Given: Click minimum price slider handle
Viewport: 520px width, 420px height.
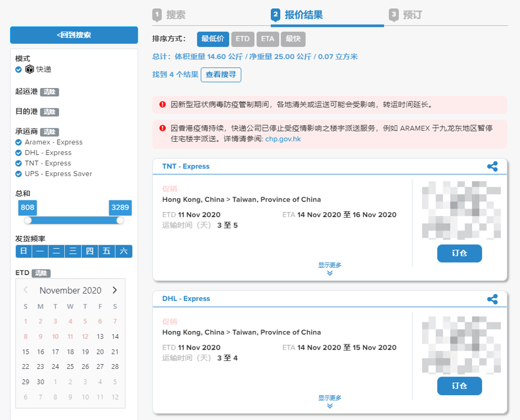Looking at the screenshot, I should click(x=28, y=220).
